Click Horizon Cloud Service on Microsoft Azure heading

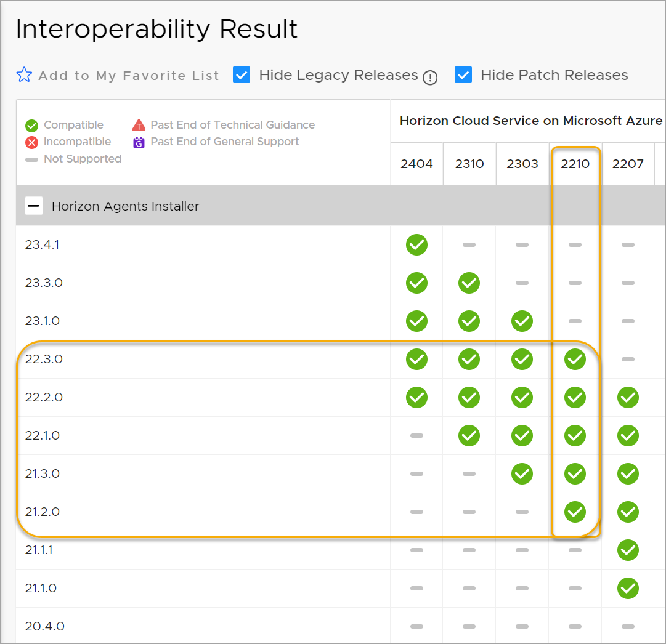531,121
